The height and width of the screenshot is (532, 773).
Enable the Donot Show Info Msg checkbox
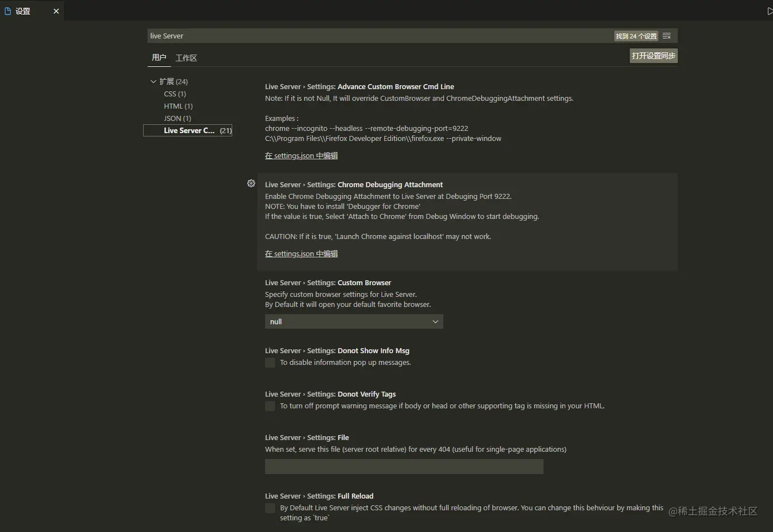pyautogui.click(x=270, y=363)
